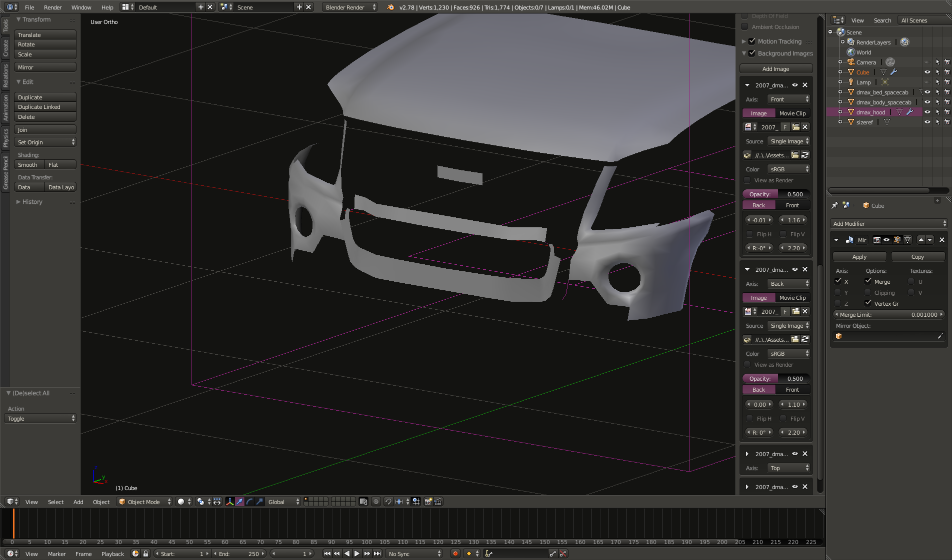
Task: Enable the Ambient Occlusion checkbox
Action: 745,26
